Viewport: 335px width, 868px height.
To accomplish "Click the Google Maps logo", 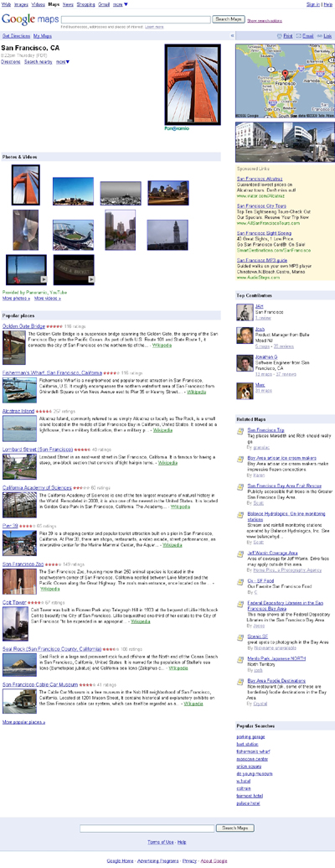I will [x=28, y=19].
